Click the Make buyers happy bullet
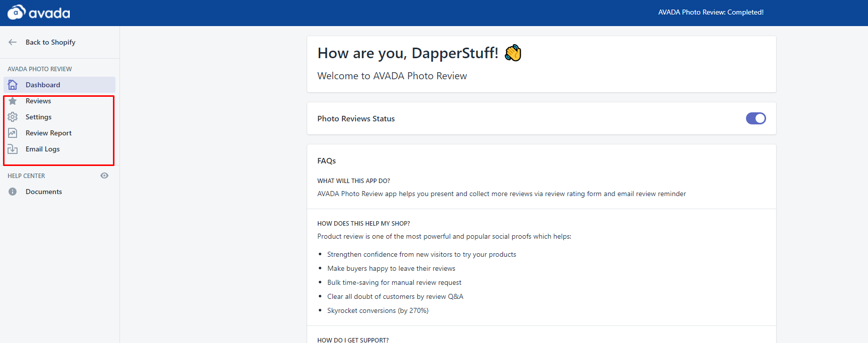This screenshot has height=343, width=868. pyautogui.click(x=391, y=268)
